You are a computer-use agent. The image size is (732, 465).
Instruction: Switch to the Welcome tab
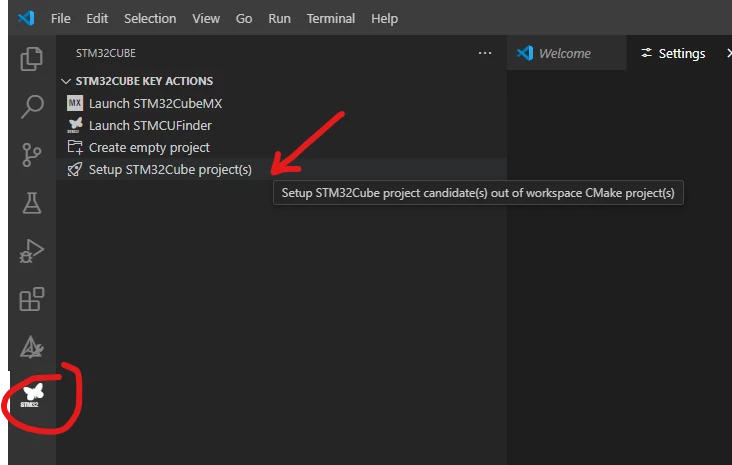566,53
